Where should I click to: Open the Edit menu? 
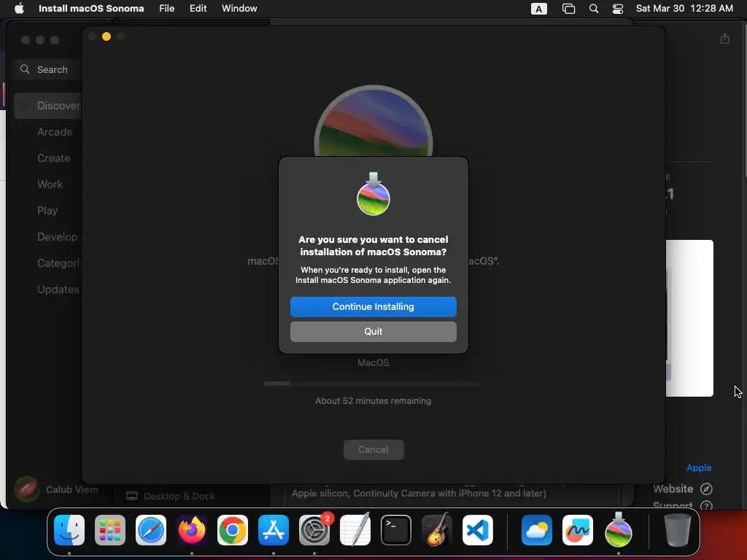198,8
